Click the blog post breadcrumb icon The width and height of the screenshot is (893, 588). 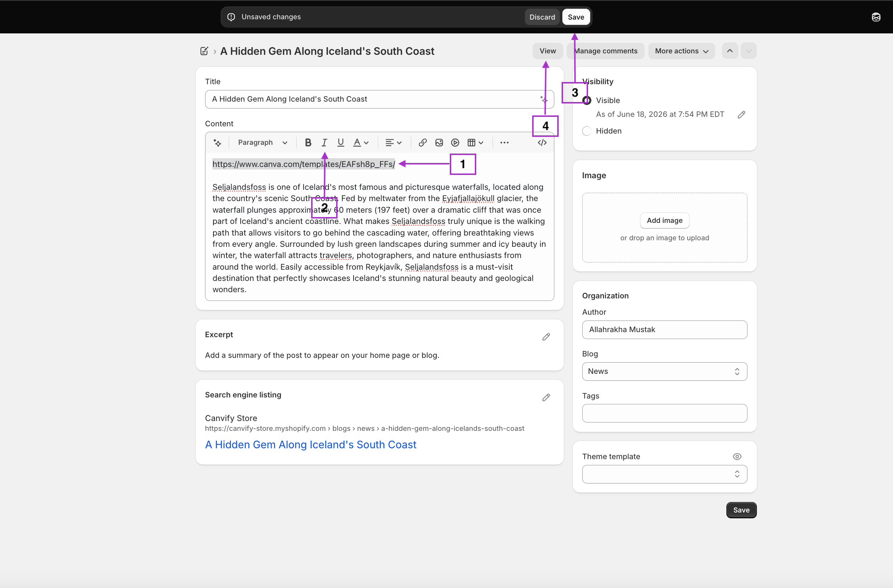pos(204,51)
